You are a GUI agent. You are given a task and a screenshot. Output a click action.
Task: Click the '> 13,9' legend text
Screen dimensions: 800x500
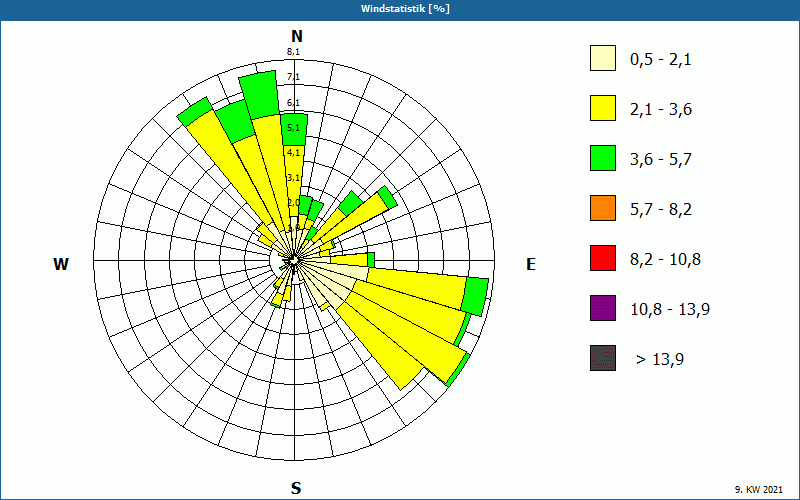(x=660, y=360)
